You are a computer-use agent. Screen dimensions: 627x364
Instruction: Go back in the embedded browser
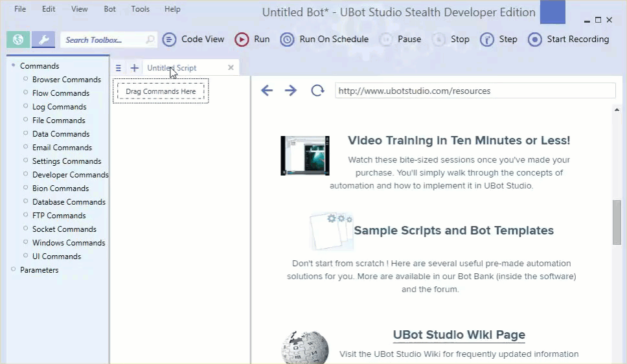tap(267, 91)
